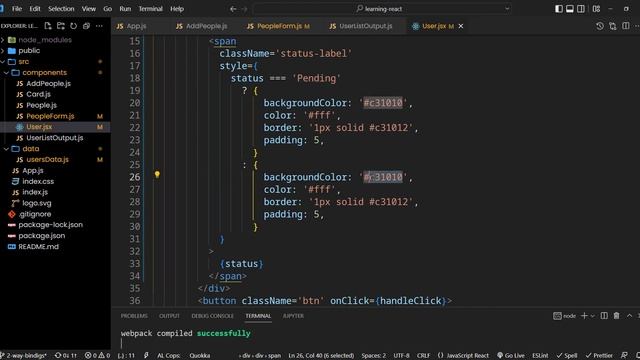This screenshot has height=360, width=640.
Task: Collapse all folders in Explorer
Action: (86, 26)
